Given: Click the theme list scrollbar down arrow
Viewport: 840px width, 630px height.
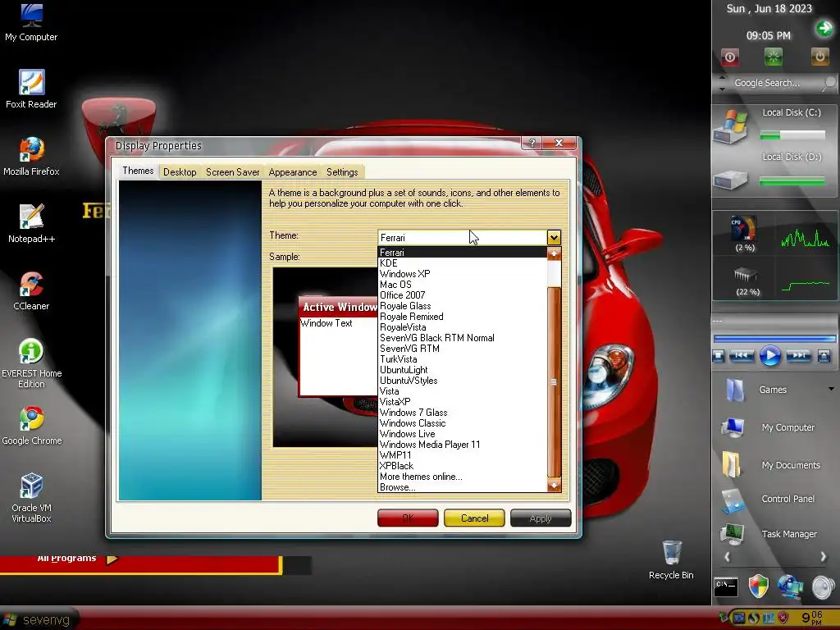Looking at the screenshot, I should [x=554, y=486].
